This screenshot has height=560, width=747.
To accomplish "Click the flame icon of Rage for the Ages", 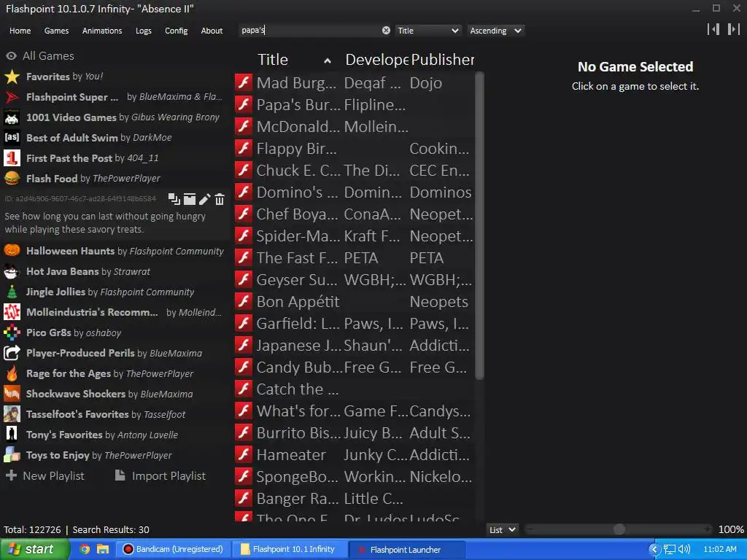I will [12, 373].
